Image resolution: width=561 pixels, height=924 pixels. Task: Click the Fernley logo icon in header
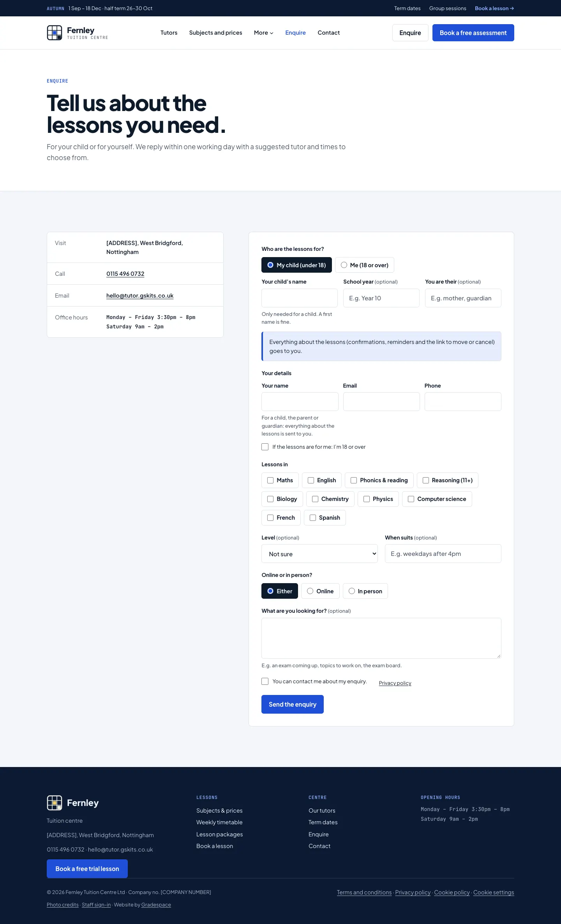coord(55,33)
